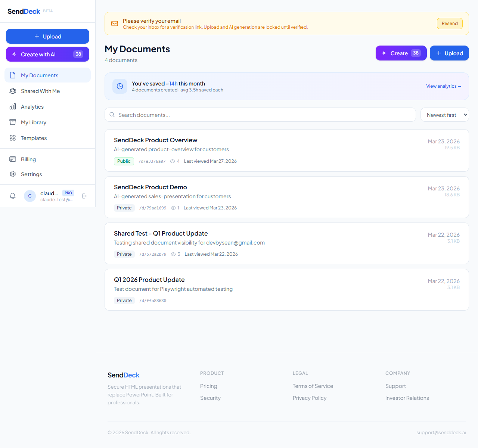Click the view count eye on Shared Test document
Viewport: 478px width, 448px height.
(174, 254)
